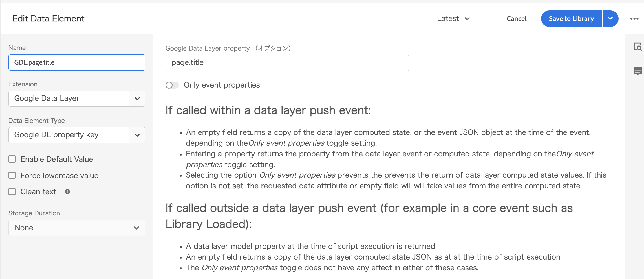
Task: Click the Clean text info icon
Action: (x=67, y=192)
